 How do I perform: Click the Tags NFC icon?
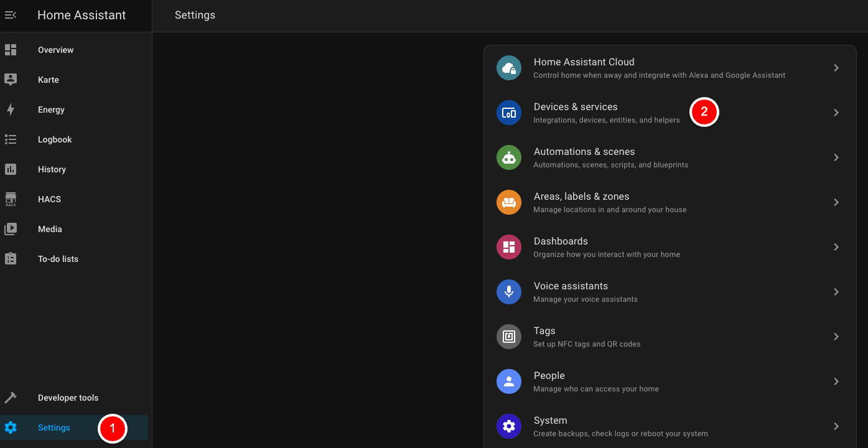pyautogui.click(x=508, y=337)
